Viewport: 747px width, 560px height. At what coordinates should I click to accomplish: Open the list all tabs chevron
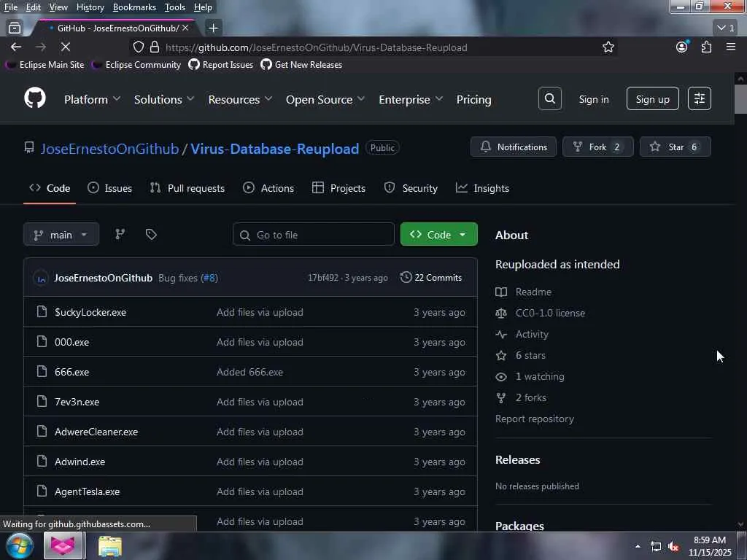(x=726, y=28)
